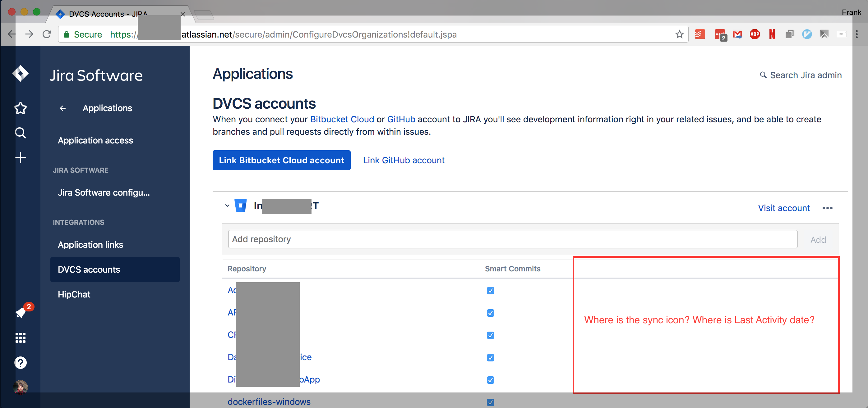Open the Adblock Plus extension icon
The width and height of the screenshot is (868, 408).
pos(755,34)
